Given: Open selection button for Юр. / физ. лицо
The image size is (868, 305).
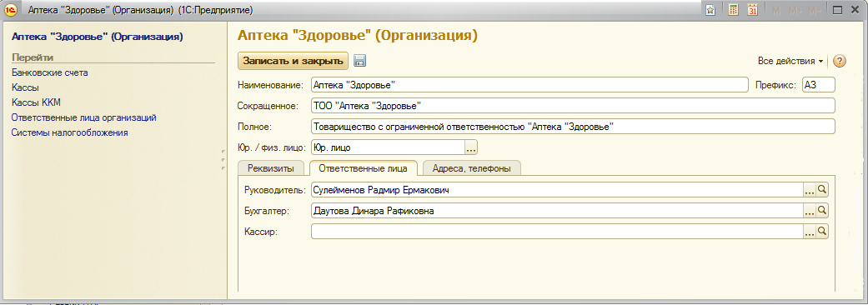Looking at the screenshot, I should pos(471,147).
